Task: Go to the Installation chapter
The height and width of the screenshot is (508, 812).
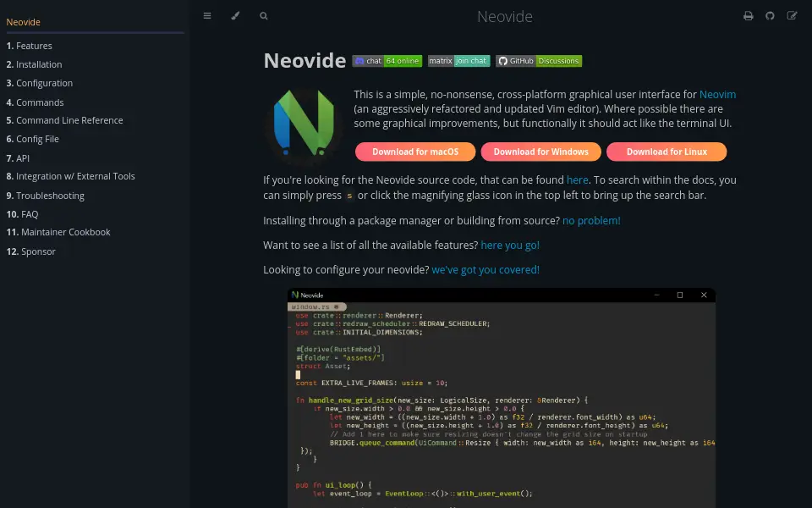Action: [34, 64]
